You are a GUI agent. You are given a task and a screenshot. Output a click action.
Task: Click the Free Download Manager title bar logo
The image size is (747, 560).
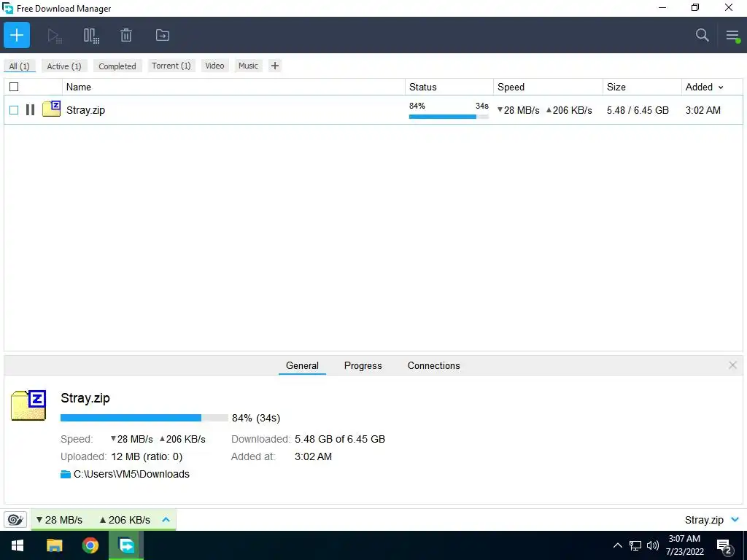point(7,8)
